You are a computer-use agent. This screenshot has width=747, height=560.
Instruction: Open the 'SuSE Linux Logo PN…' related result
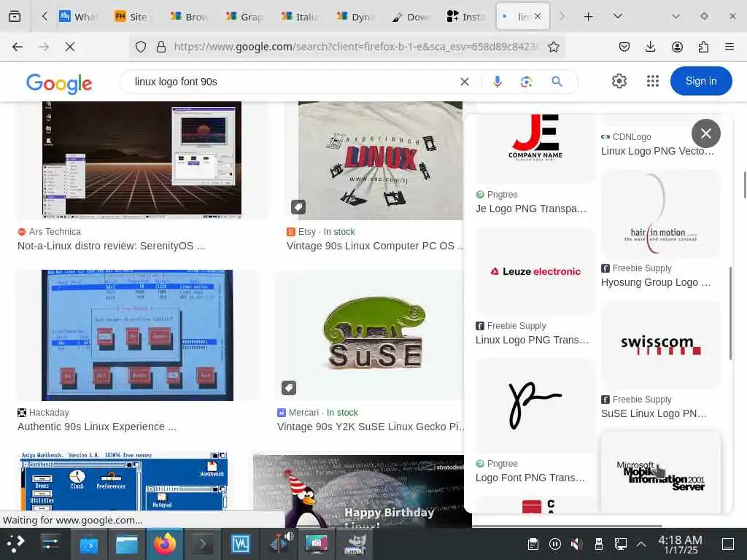[x=654, y=414]
